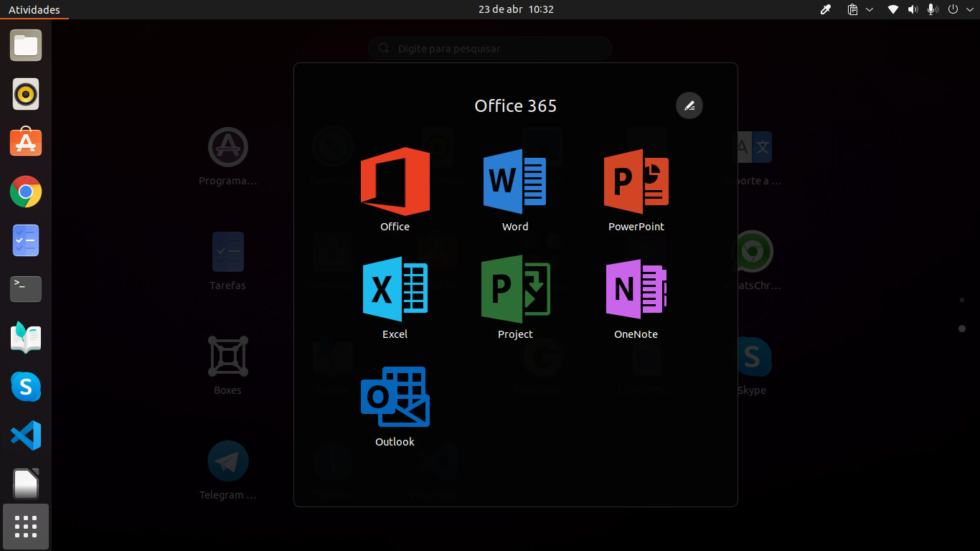Launch Excel
Viewport: 980px width, 551px height.
point(395,290)
